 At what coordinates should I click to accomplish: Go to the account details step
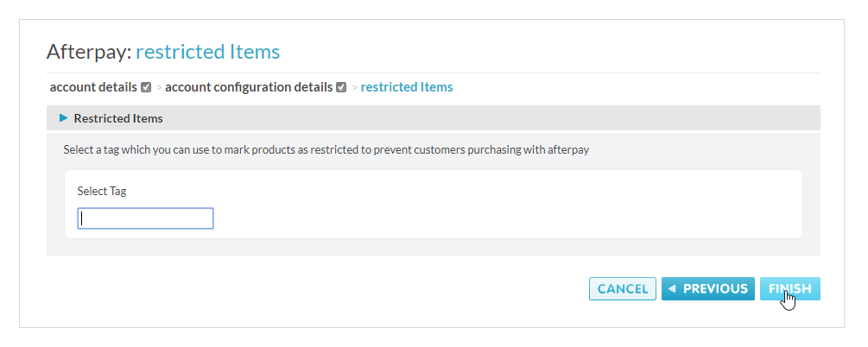click(x=93, y=87)
